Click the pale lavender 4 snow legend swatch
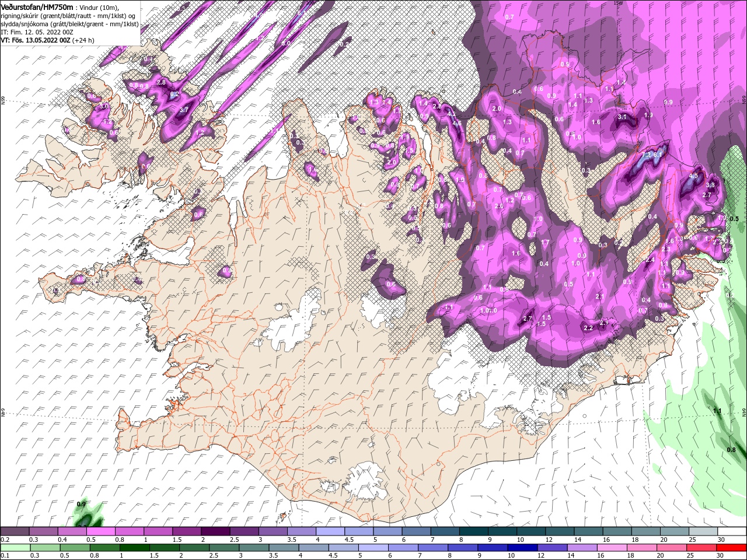Viewport: 747px width, 560px height. point(331,531)
